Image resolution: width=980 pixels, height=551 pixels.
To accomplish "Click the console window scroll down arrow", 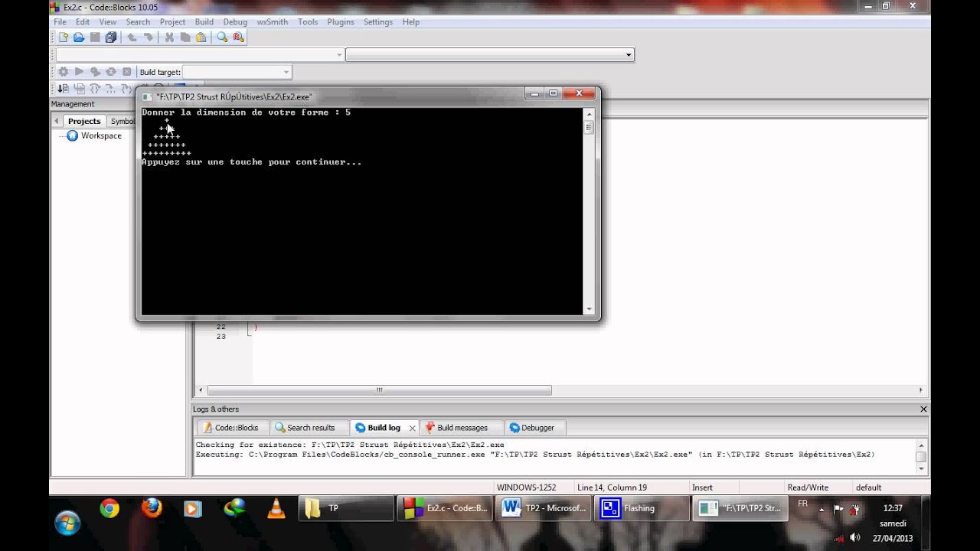I will point(589,309).
